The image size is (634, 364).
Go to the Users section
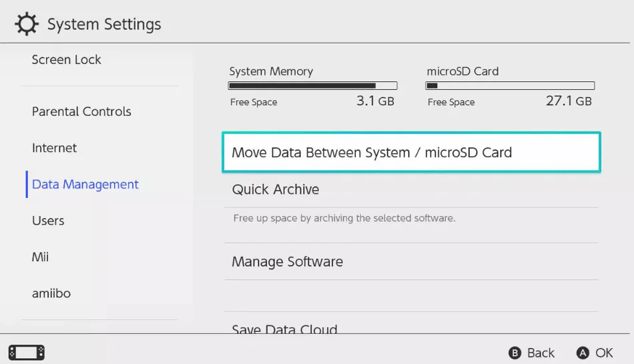tap(48, 221)
